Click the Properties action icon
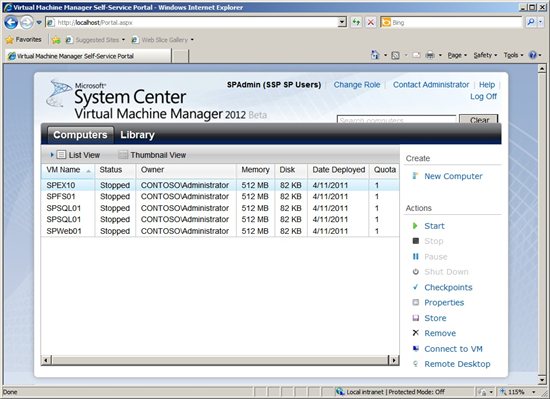Image resolution: width=550 pixels, height=399 pixels. tap(416, 302)
